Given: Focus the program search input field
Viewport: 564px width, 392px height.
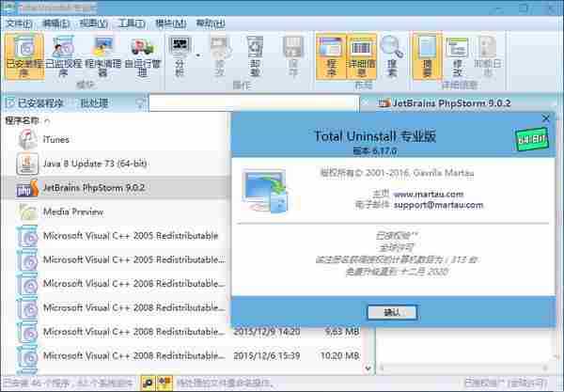Looking at the screenshot, I should pos(254,103).
